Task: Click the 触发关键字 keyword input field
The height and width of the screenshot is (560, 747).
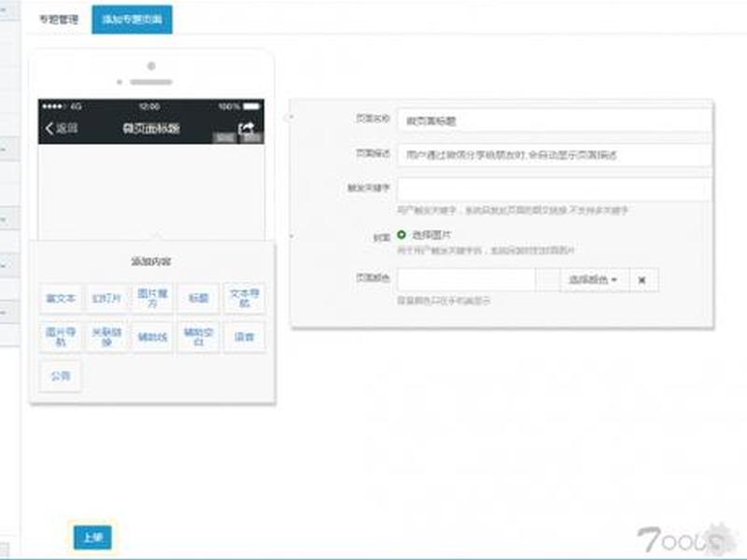Action: click(555, 189)
